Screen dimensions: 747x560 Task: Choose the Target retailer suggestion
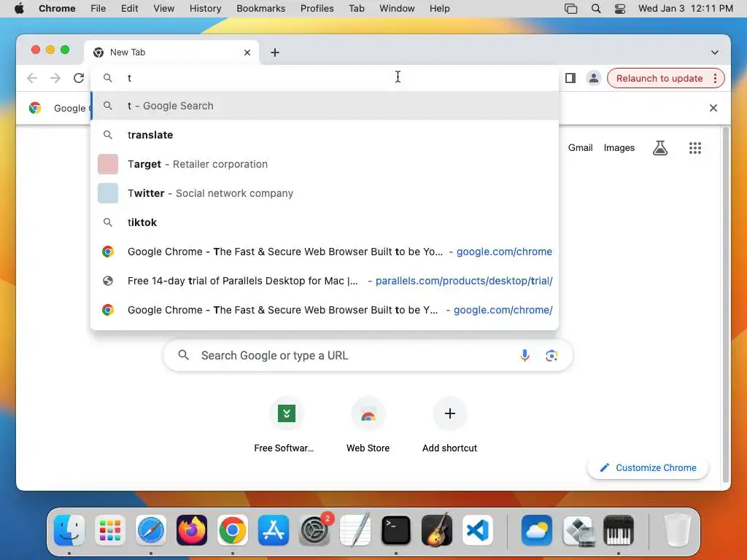pyautogui.click(x=325, y=164)
